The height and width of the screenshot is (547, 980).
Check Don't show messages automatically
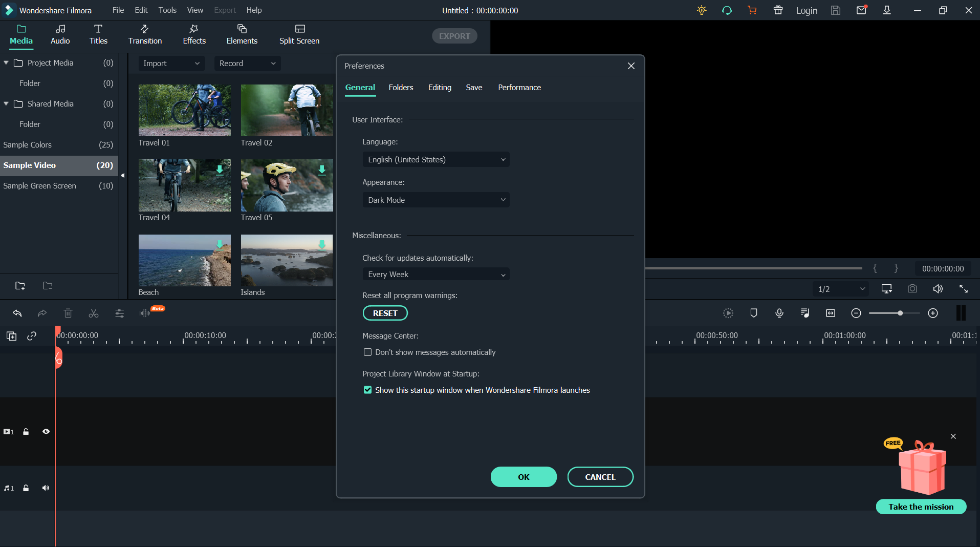[367, 352]
